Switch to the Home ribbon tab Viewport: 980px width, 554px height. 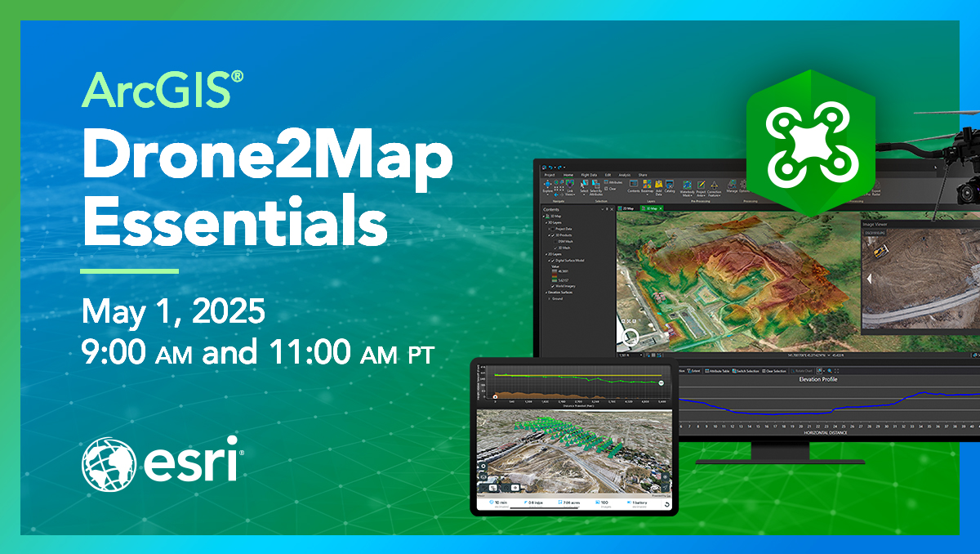tap(568, 175)
